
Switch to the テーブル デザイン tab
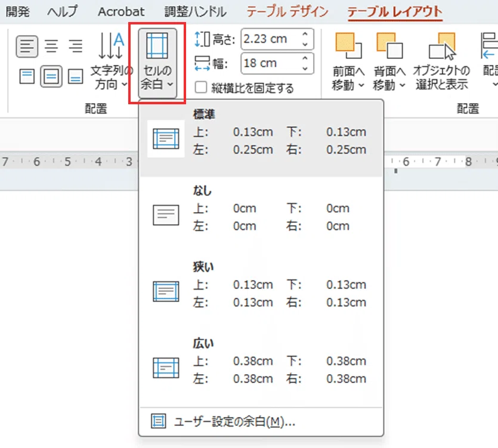tap(287, 12)
